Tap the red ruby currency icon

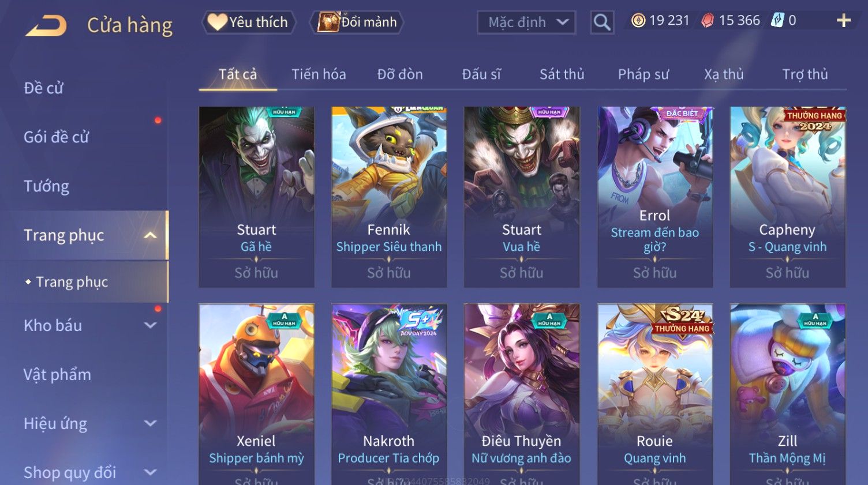pos(708,21)
